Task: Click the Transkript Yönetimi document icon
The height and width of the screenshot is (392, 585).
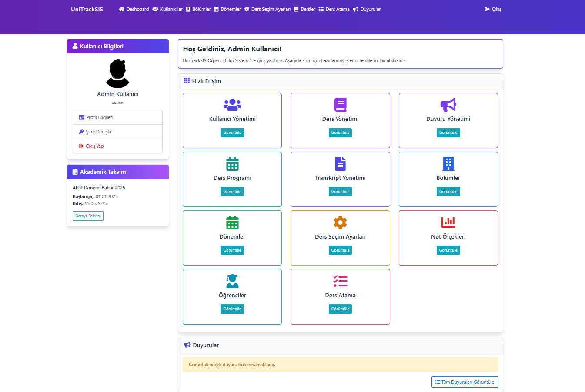Action: coord(340,164)
